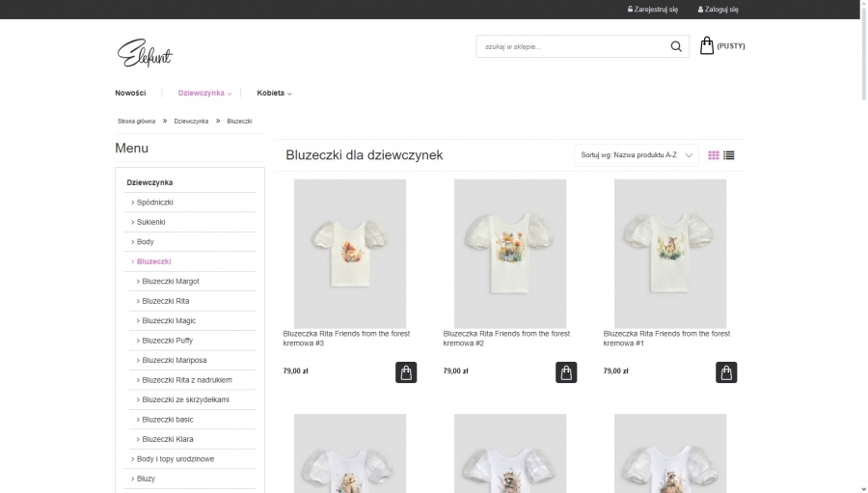
Task: Go to Strona główna breadcrumb
Action: click(136, 121)
